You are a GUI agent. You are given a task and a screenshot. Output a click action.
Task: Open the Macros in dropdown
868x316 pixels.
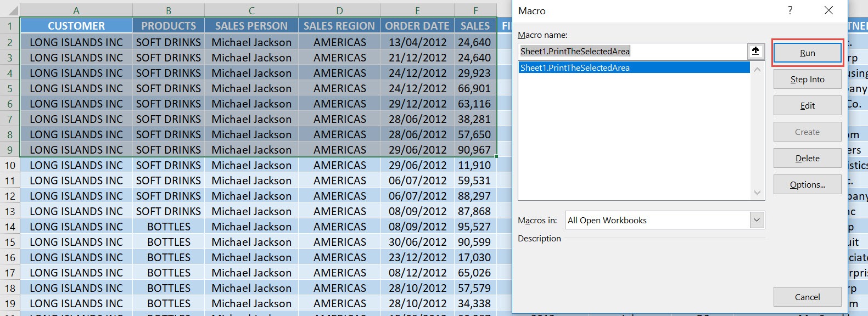click(757, 220)
